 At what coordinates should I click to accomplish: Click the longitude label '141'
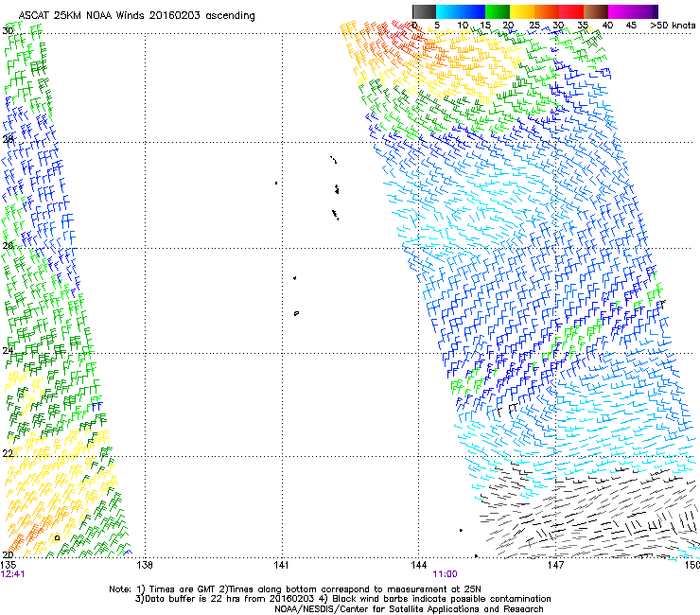281,565
